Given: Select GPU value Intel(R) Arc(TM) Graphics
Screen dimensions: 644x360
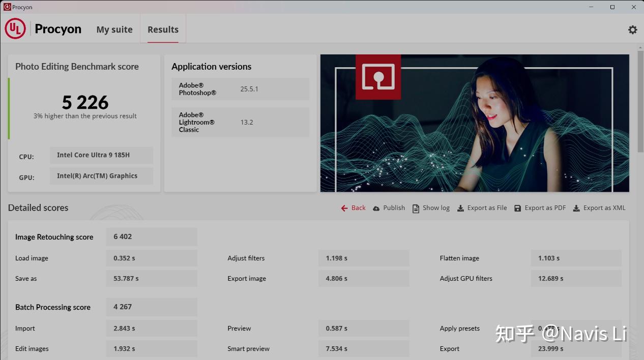Looking at the screenshot, I should 101,176.
